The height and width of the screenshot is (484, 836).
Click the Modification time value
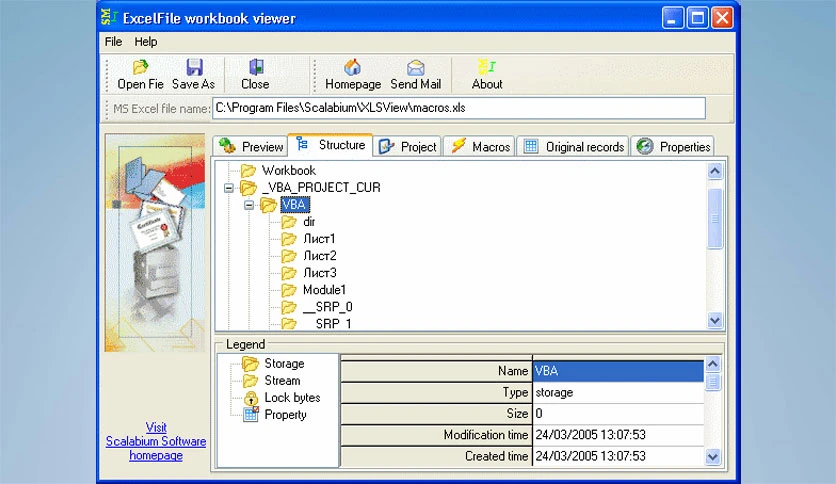[x=618, y=435]
